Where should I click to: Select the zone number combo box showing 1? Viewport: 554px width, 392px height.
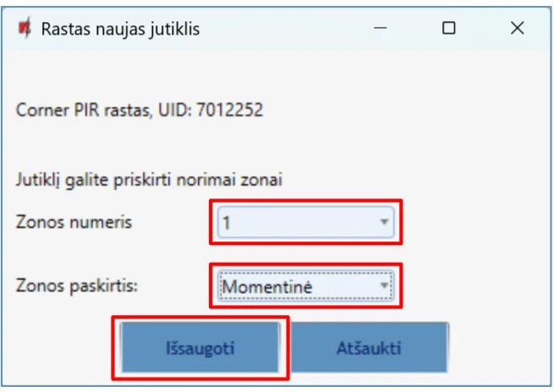coord(304,223)
